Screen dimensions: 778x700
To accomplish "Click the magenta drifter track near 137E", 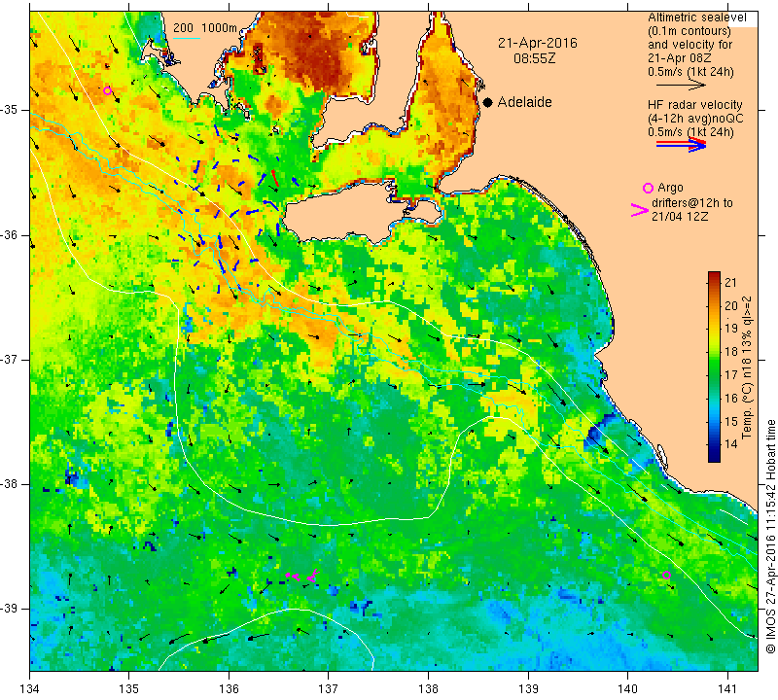I will 303,576.
